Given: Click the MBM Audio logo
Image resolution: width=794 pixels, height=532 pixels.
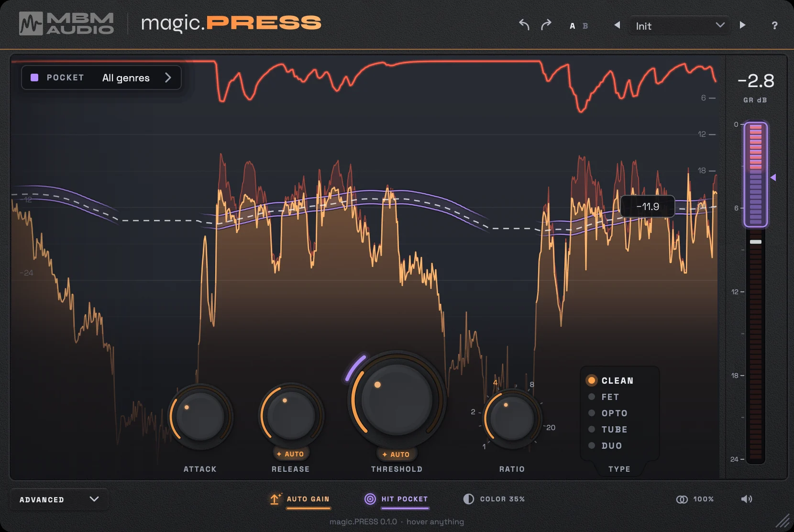Looking at the screenshot, I should click(66, 23).
